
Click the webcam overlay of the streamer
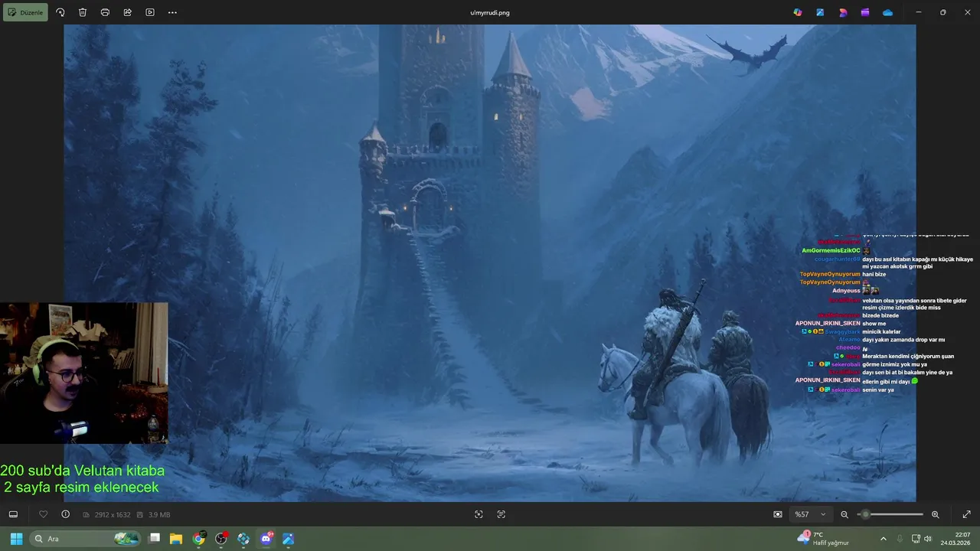coord(83,373)
